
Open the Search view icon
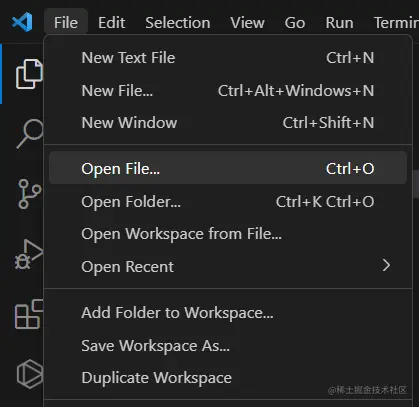30,134
